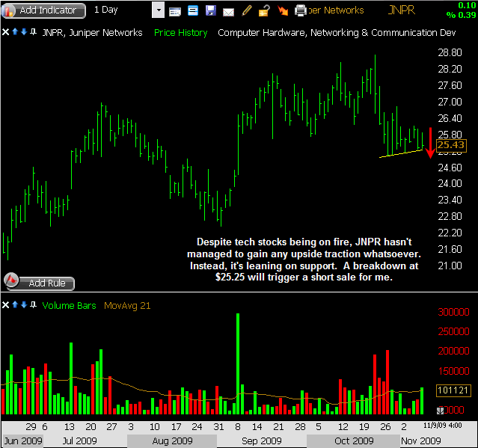The image size is (478, 448).
Task: Open the 1 Day timeframe dropdown
Action: [158, 10]
